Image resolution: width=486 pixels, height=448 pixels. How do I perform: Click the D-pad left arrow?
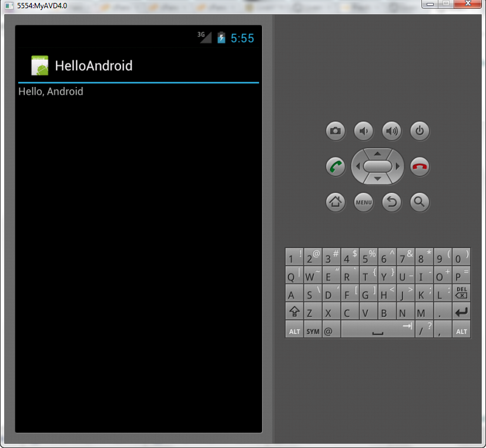point(358,166)
